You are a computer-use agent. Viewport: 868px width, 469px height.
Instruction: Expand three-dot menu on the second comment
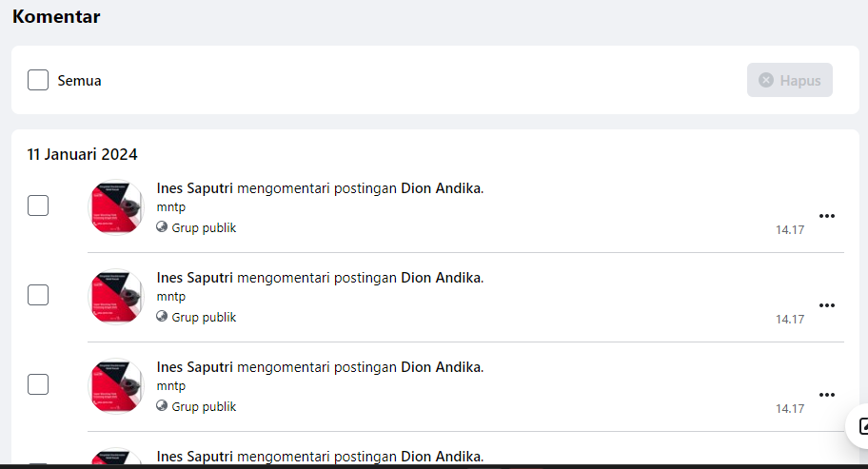click(x=827, y=305)
